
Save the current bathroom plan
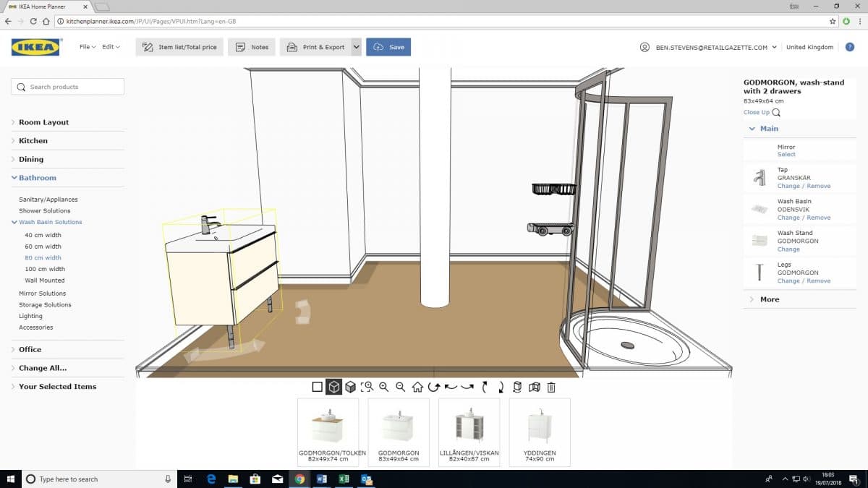pos(388,46)
